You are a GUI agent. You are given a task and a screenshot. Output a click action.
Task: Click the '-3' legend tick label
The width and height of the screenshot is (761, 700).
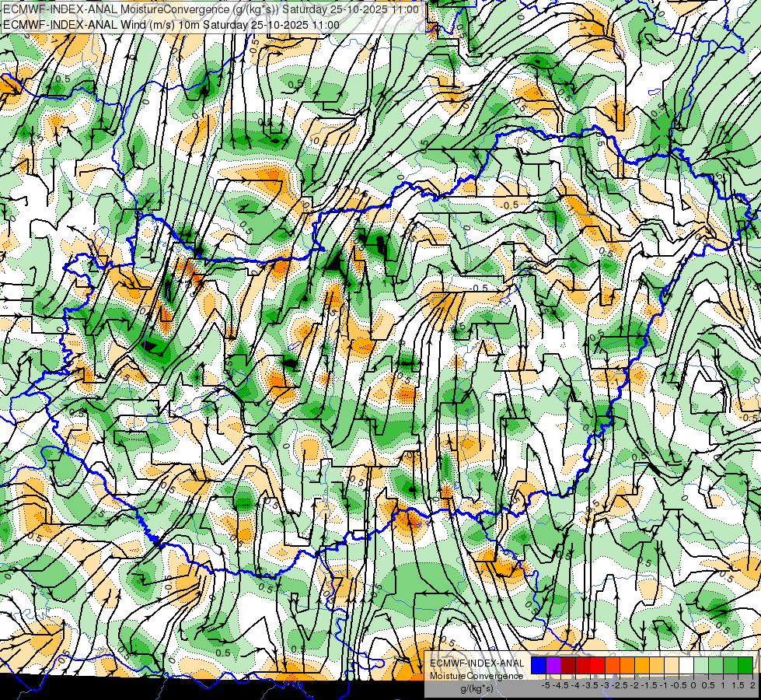605,685
